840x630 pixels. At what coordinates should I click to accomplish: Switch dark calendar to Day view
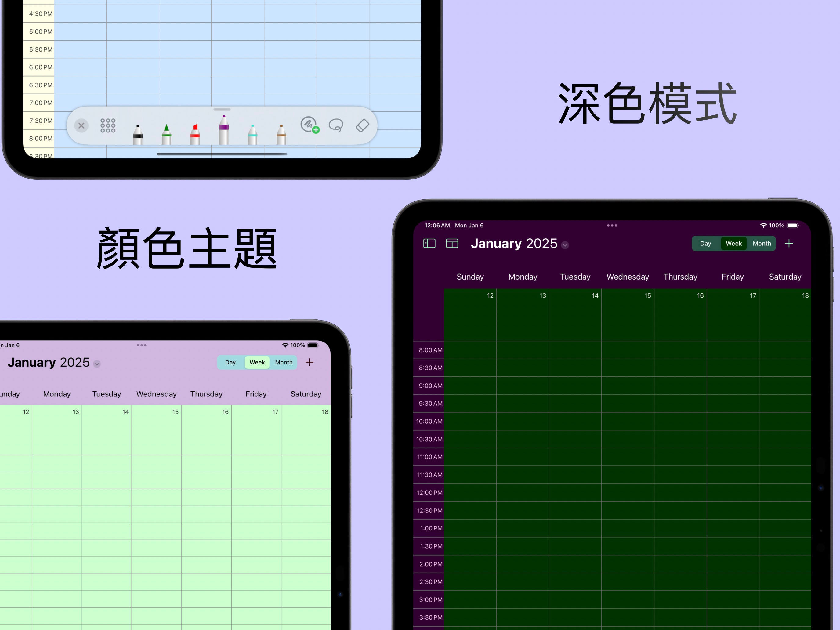[706, 243]
